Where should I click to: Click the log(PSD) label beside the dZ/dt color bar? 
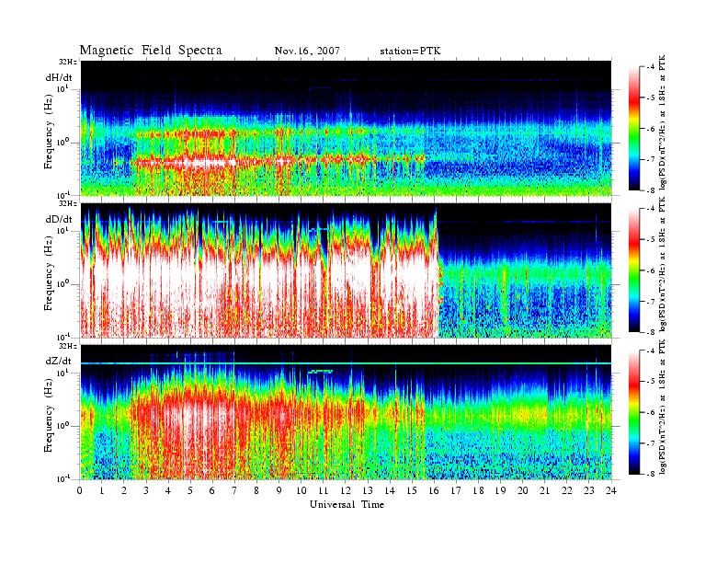click(x=663, y=406)
